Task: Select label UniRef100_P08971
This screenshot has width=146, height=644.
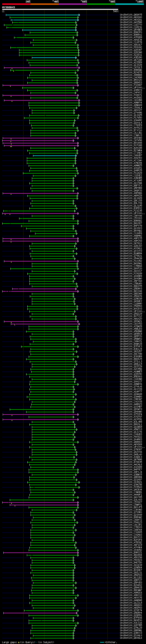Action: pos(131,95)
